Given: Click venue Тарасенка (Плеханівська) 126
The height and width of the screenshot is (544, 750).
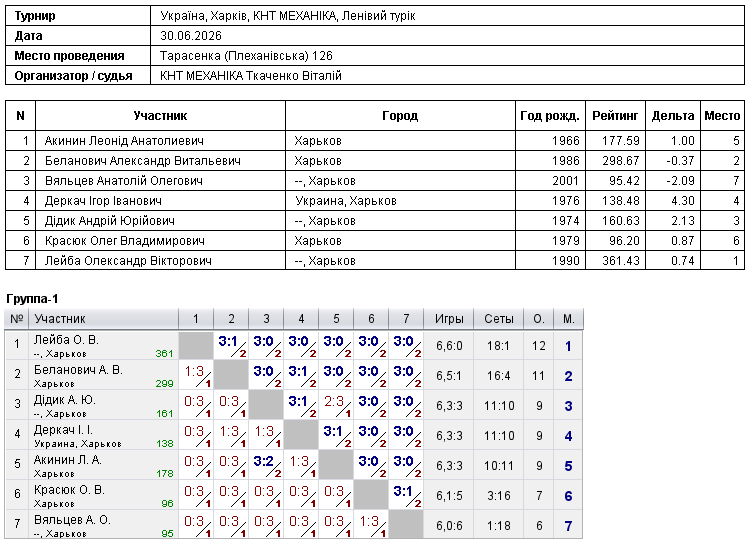Looking at the screenshot, I should coord(246,56).
